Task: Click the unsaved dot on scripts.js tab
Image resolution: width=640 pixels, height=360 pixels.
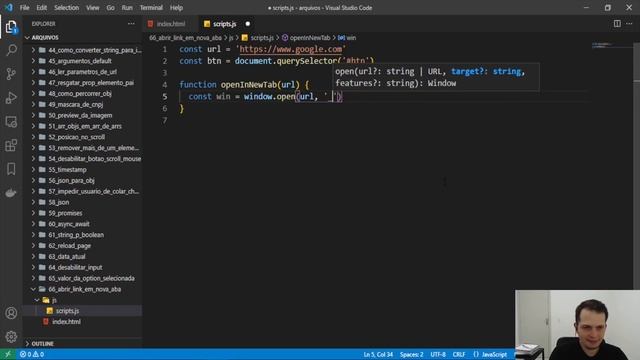Action: [x=248, y=24]
